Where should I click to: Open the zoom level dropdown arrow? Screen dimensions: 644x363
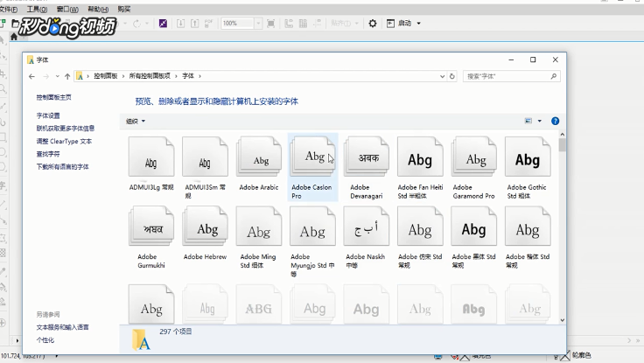click(258, 24)
